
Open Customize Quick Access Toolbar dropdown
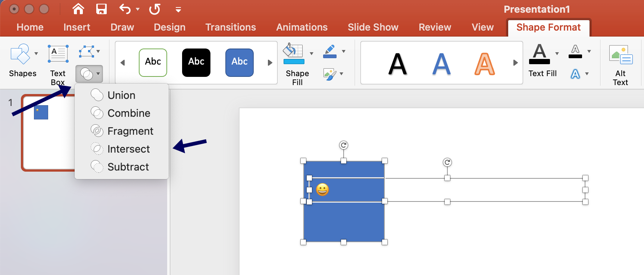[178, 10]
